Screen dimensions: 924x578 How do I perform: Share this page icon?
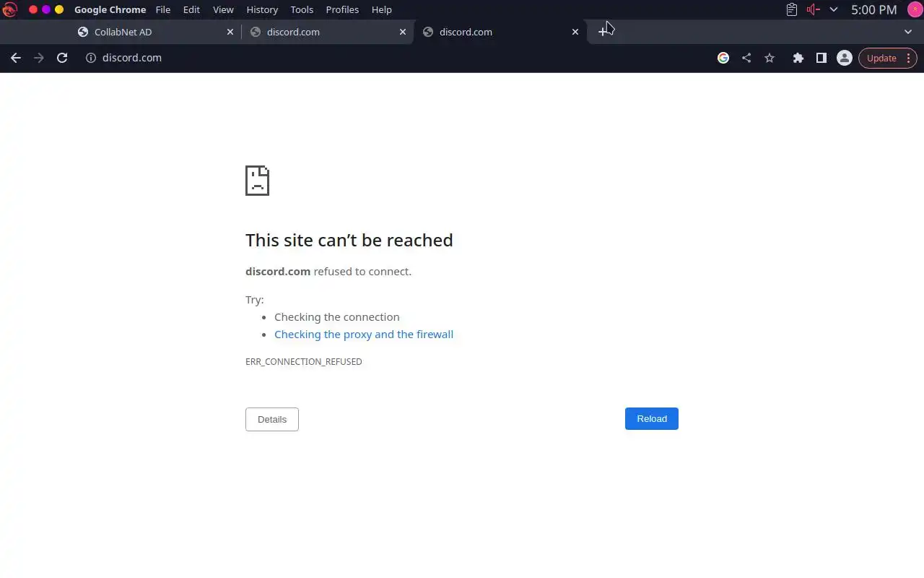click(746, 58)
